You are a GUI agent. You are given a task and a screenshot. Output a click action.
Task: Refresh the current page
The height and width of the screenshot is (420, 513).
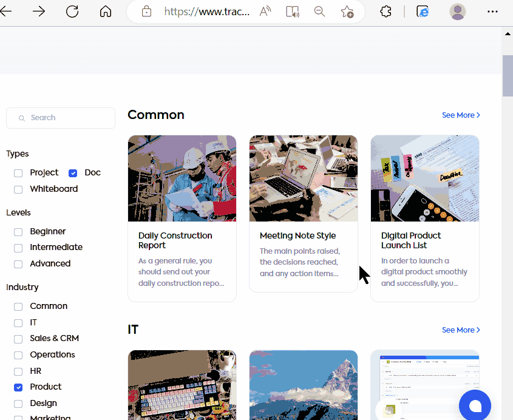point(72,12)
